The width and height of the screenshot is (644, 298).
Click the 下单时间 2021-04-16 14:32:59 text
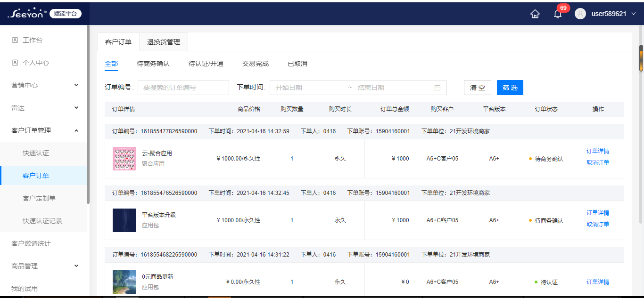tap(249, 131)
